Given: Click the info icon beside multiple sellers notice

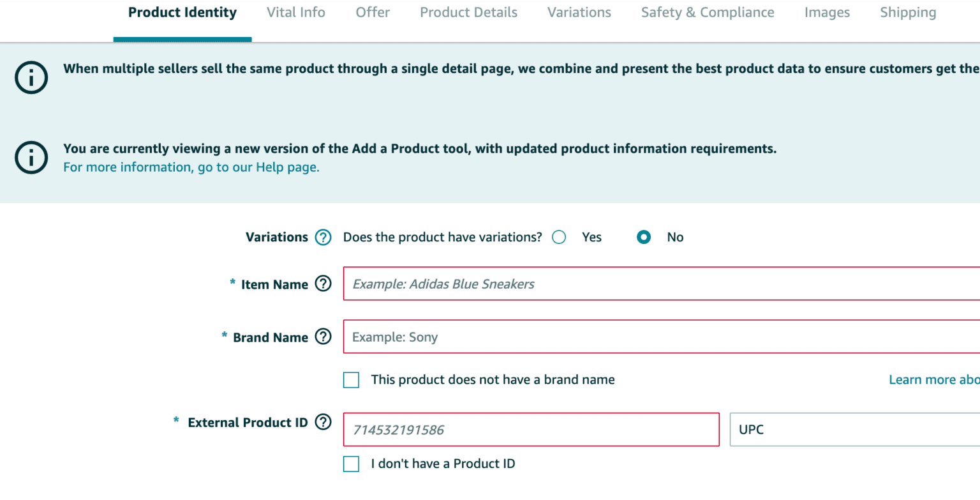Looking at the screenshot, I should pos(31,79).
